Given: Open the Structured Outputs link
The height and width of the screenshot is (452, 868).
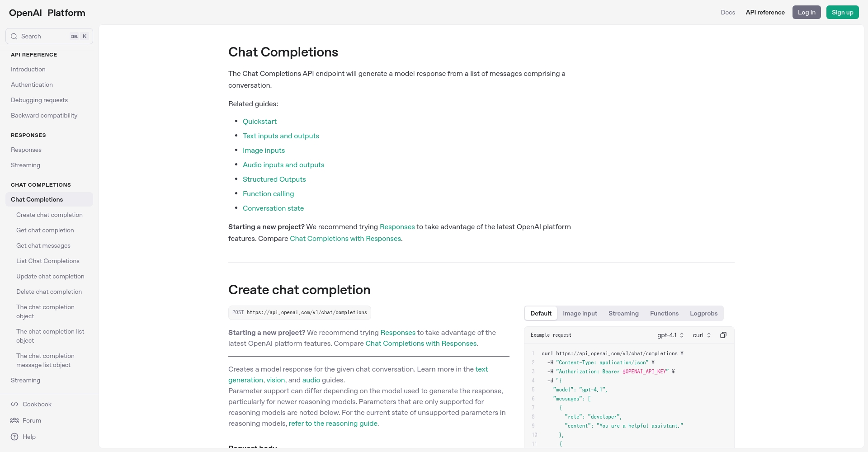Looking at the screenshot, I should pos(274,179).
